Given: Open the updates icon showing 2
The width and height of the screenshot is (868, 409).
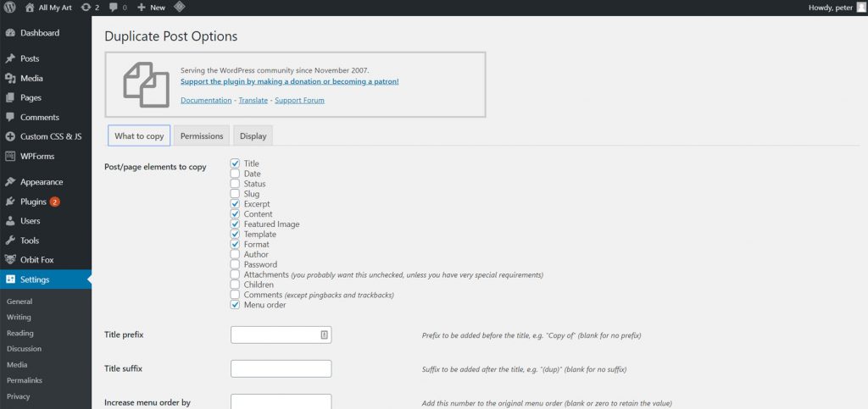Looking at the screenshot, I should [90, 8].
